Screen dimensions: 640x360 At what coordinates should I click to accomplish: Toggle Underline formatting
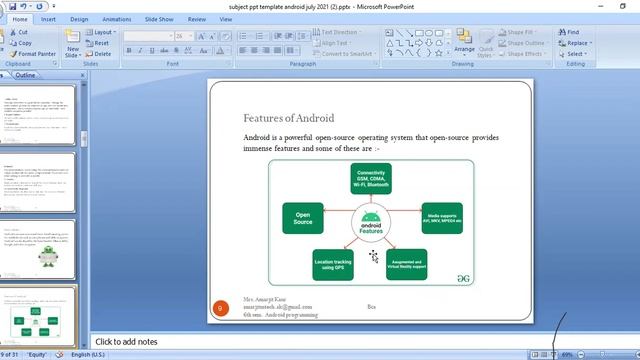(152, 51)
